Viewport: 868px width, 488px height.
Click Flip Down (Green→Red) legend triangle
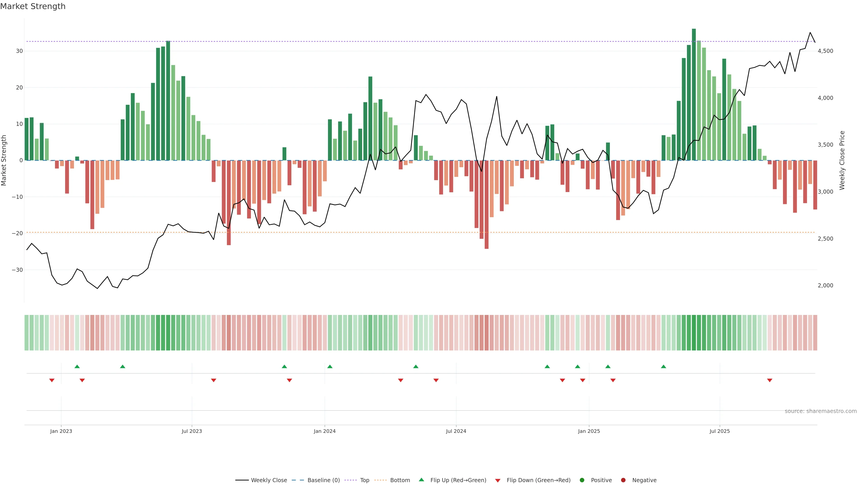click(498, 481)
